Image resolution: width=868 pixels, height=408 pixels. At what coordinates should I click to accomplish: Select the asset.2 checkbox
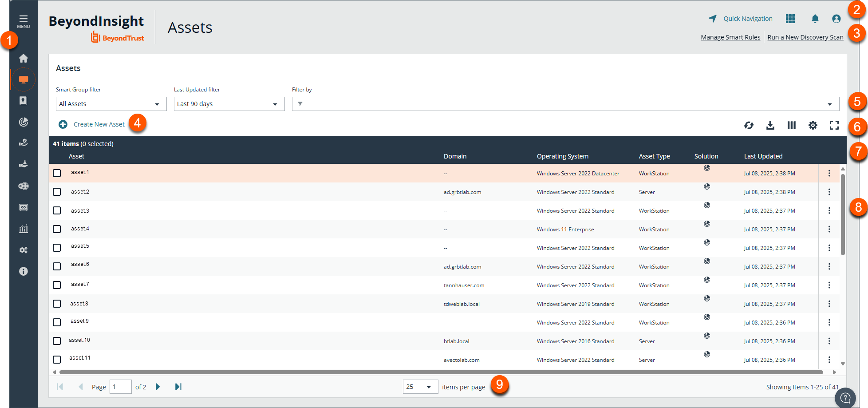click(x=57, y=192)
